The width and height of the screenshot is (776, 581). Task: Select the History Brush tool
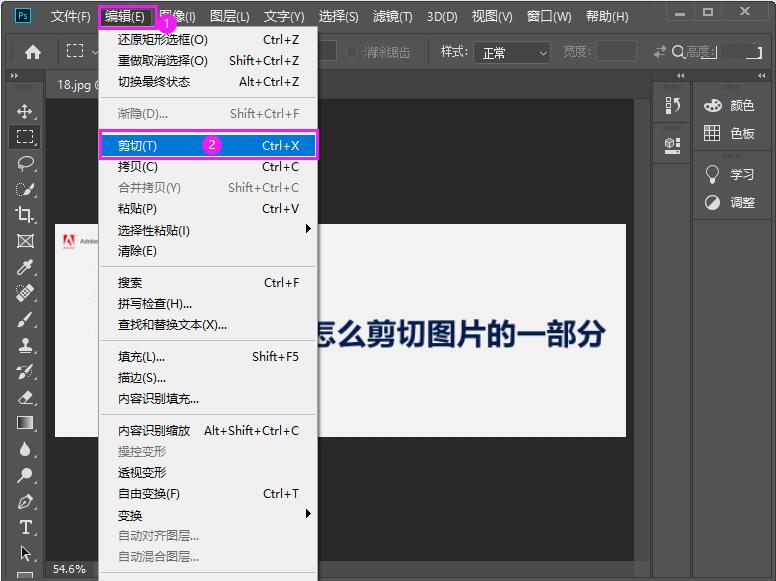point(25,371)
